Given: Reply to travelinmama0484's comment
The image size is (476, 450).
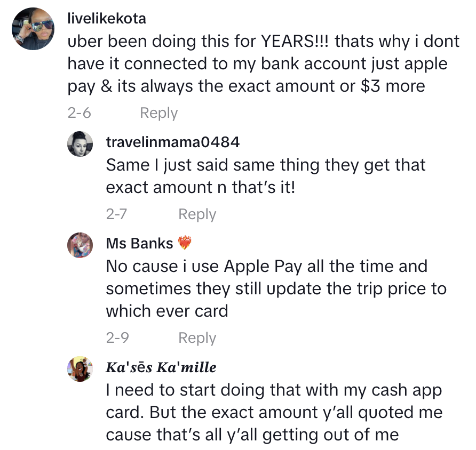Looking at the screenshot, I should (197, 214).
